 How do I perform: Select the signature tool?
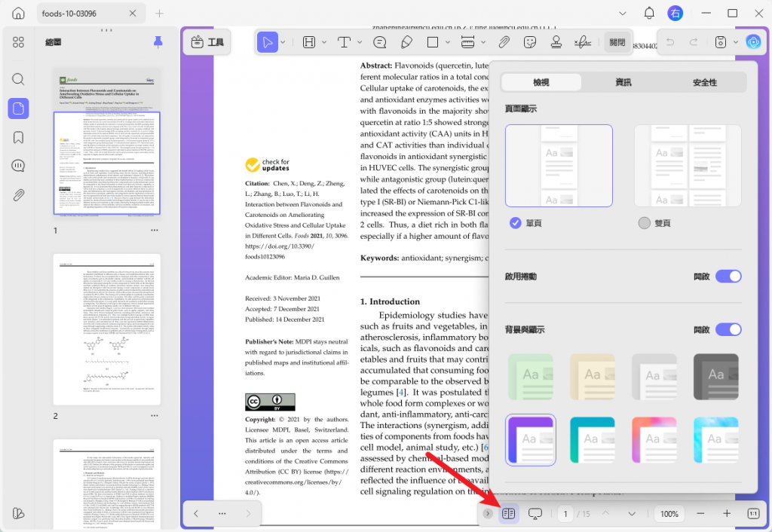point(583,42)
